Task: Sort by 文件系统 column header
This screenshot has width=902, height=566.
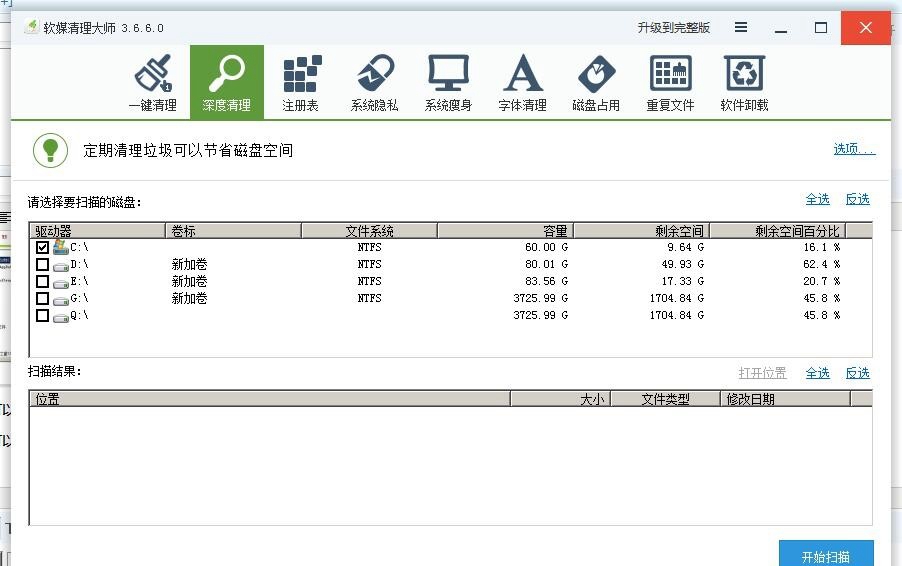Action: pyautogui.click(x=369, y=231)
